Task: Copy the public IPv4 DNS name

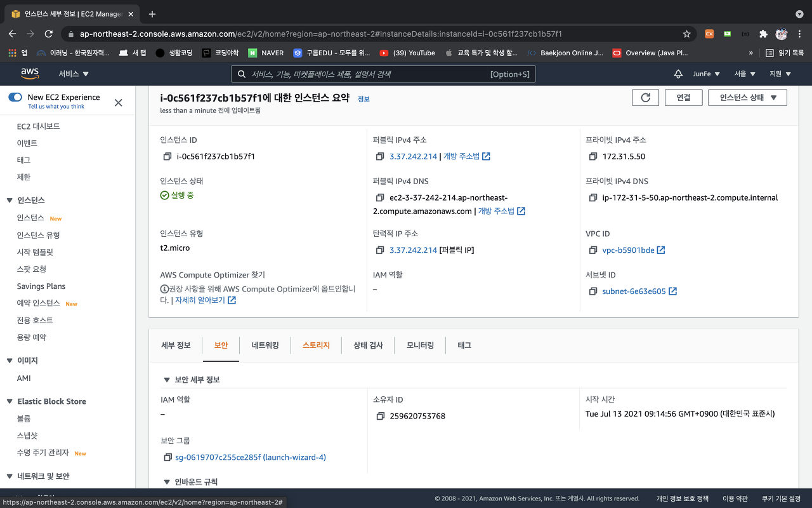Action: [380, 197]
